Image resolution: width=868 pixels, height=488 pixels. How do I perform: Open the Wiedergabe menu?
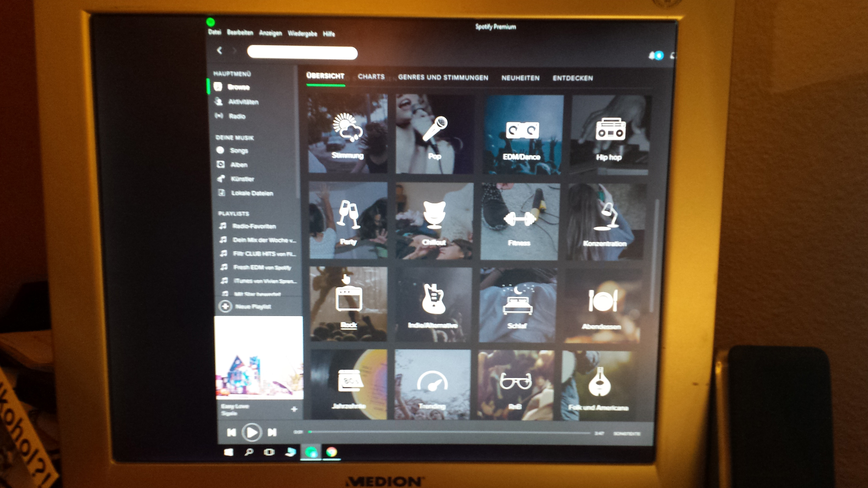tap(302, 33)
